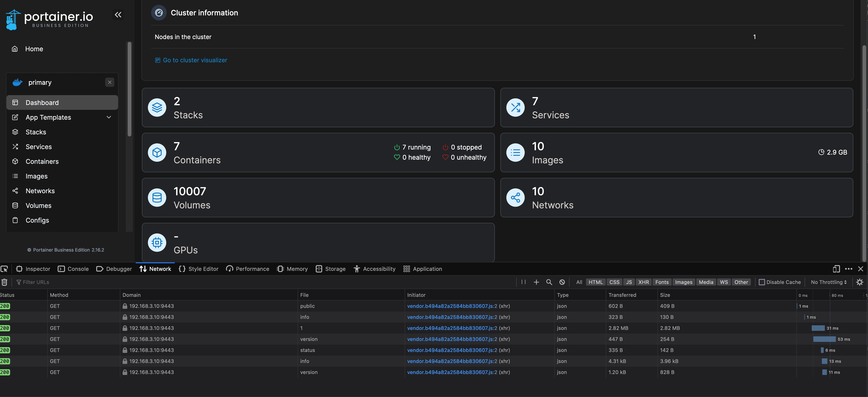Image resolution: width=868 pixels, height=397 pixels.
Task: Close the primary environment with X
Action: pos(110,82)
